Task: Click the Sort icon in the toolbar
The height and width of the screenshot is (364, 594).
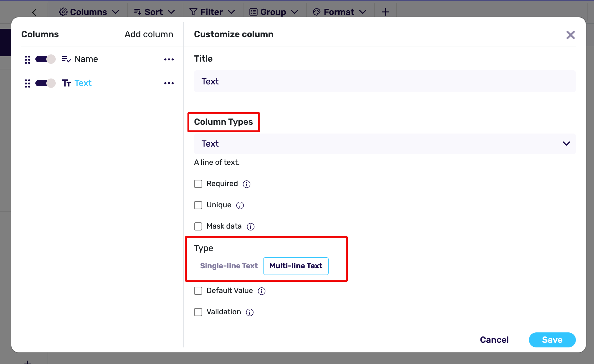Action: pos(137,12)
